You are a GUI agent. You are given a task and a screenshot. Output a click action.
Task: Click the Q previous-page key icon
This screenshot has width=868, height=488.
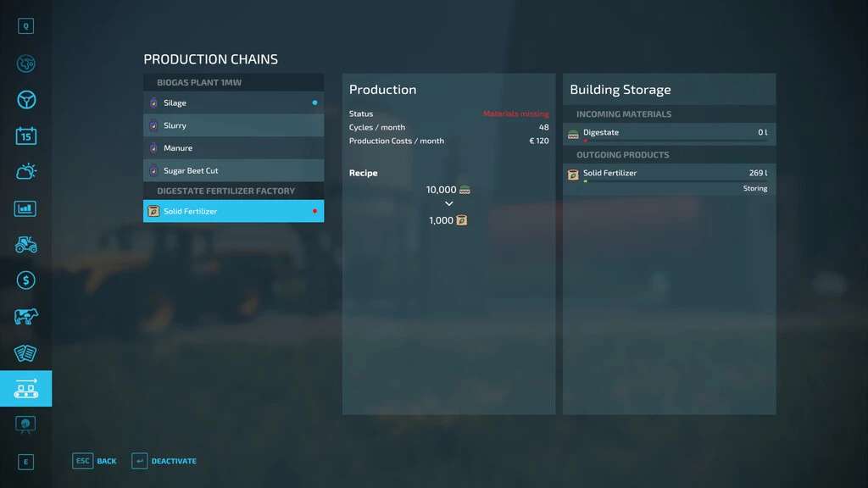point(26,26)
